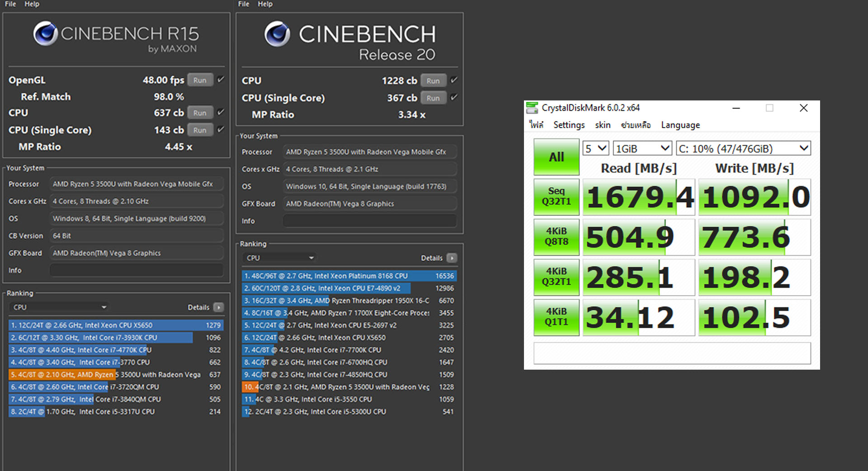
Task: Select R20 ranking row Xeon E7-4890 v2
Action: pos(349,288)
